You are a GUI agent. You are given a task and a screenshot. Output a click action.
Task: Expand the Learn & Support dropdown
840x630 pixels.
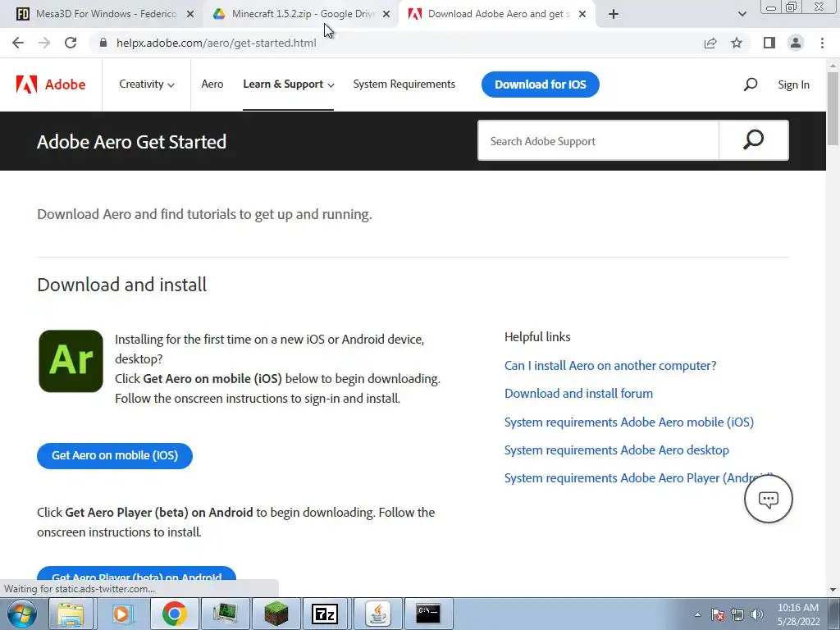[x=288, y=84]
